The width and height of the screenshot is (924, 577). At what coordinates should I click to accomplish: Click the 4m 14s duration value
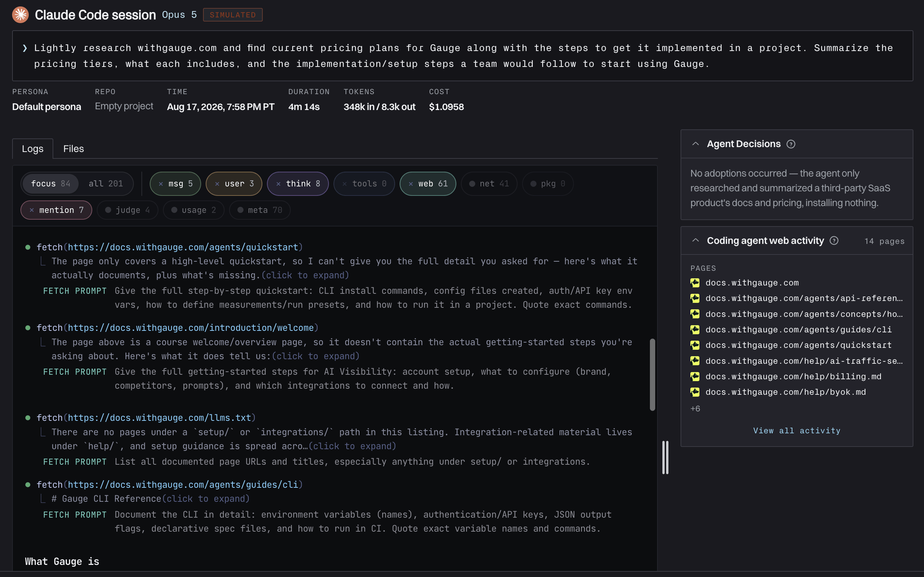[304, 107]
